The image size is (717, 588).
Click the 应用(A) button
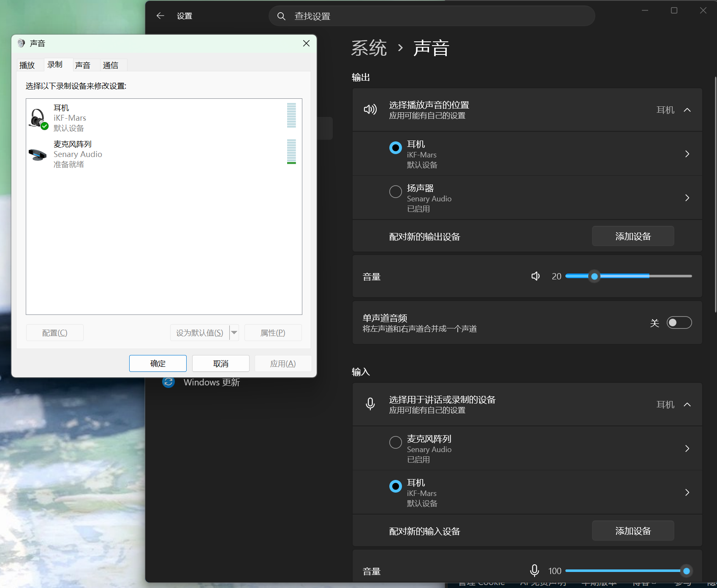(x=283, y=363)
